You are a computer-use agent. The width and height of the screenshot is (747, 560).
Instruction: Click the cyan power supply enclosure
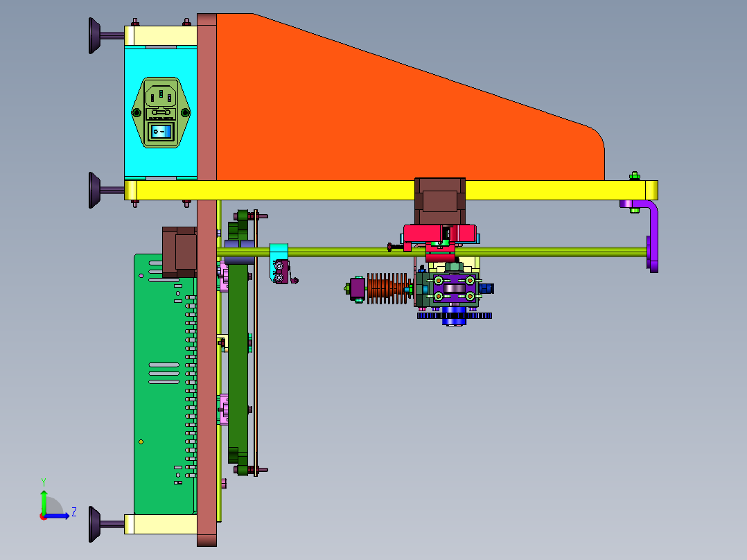(x=161, y=62)
